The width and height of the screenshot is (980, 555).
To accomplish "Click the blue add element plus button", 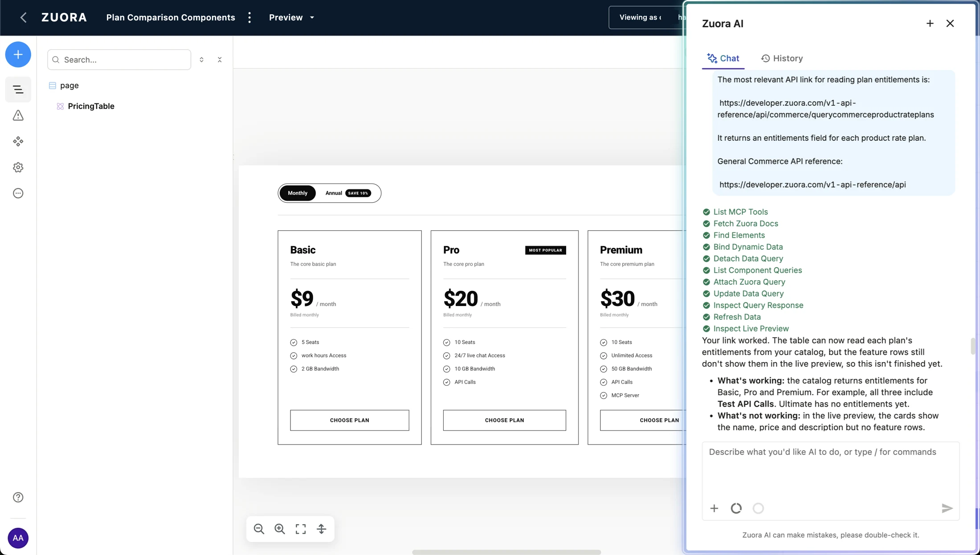I will (x=18, y=54).
